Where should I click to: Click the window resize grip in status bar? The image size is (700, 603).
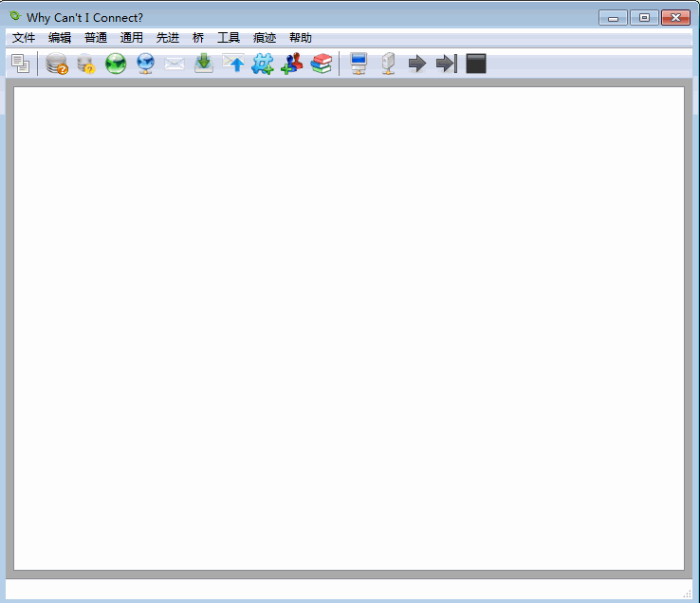point(688,594)
